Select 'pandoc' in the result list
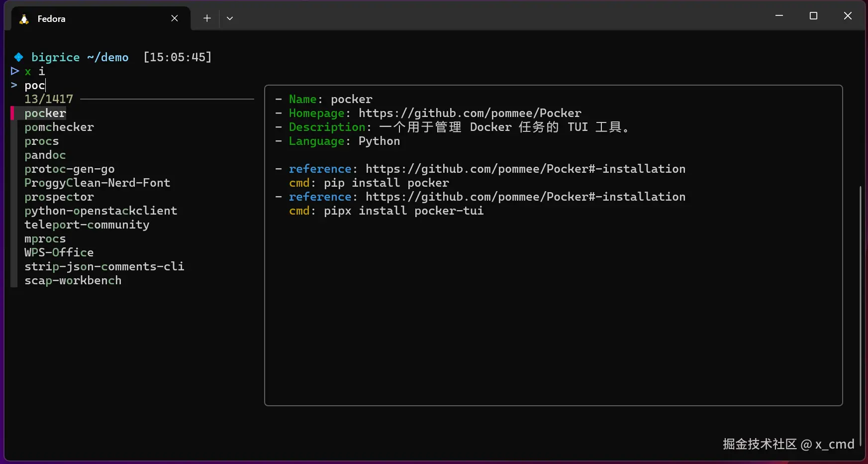 point(45,155)
